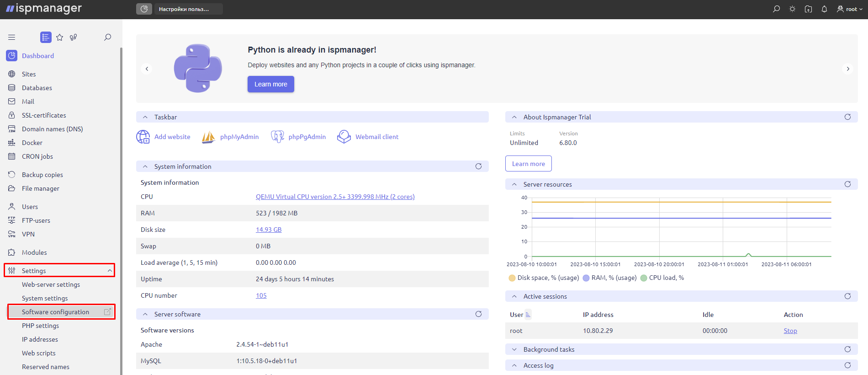This screenshot has width=868, height=375.
Task: Open Reserved names submenu item
Action: [x=46, y=367]
